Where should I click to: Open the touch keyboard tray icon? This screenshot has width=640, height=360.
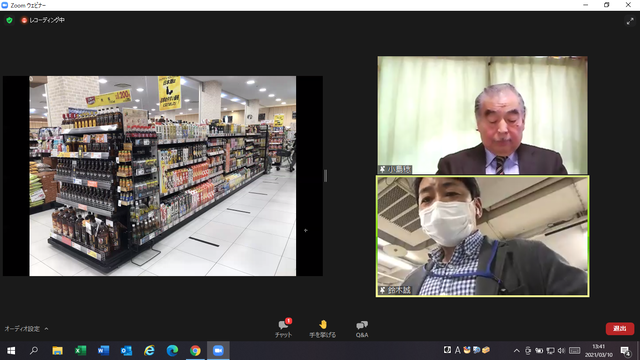click(x=575, y=351)
